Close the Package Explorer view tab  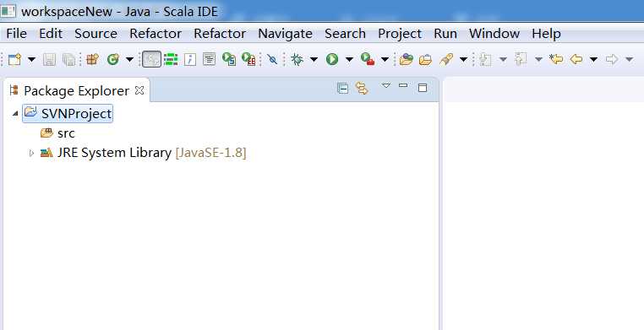pyautogui.click(x=139, y=90)
